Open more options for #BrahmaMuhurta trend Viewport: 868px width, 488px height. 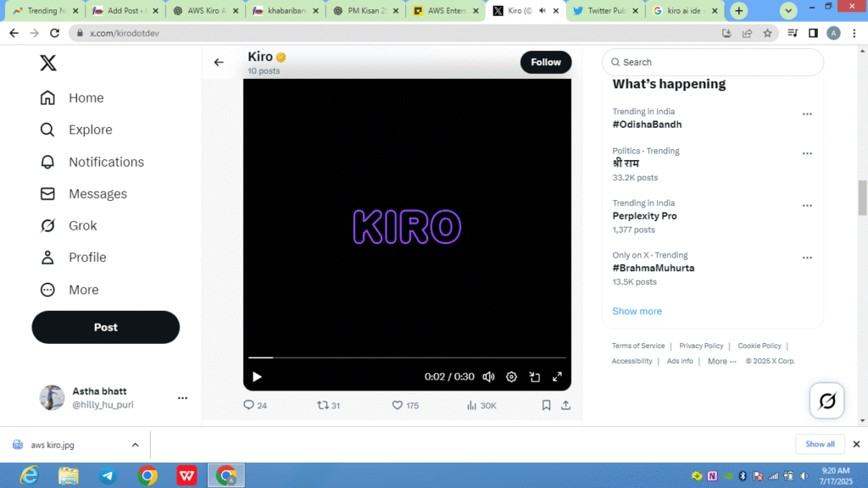807,258
